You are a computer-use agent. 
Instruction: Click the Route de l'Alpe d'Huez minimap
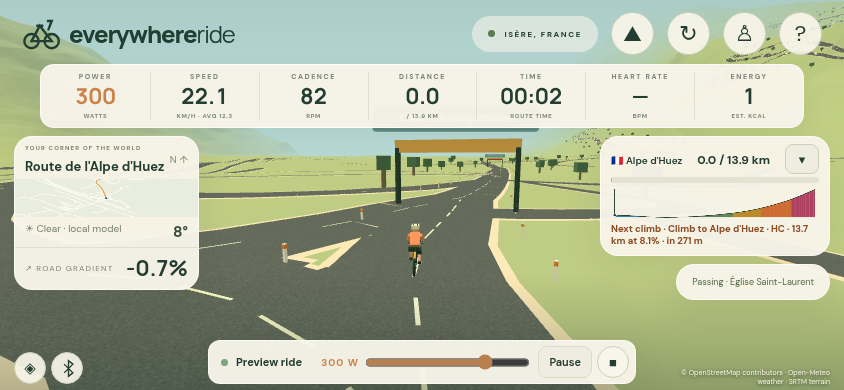(107, 198)
